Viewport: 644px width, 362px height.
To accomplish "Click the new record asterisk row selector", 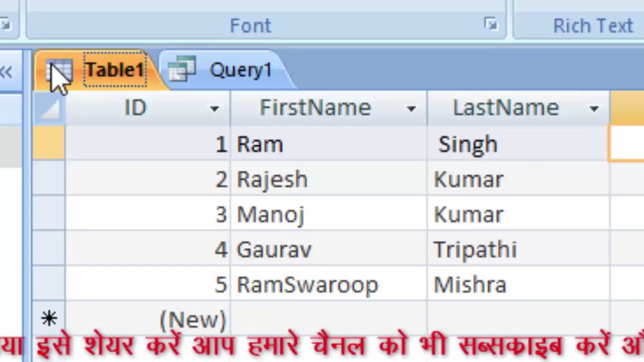I will pyautogui.click(x=49, y=318).
